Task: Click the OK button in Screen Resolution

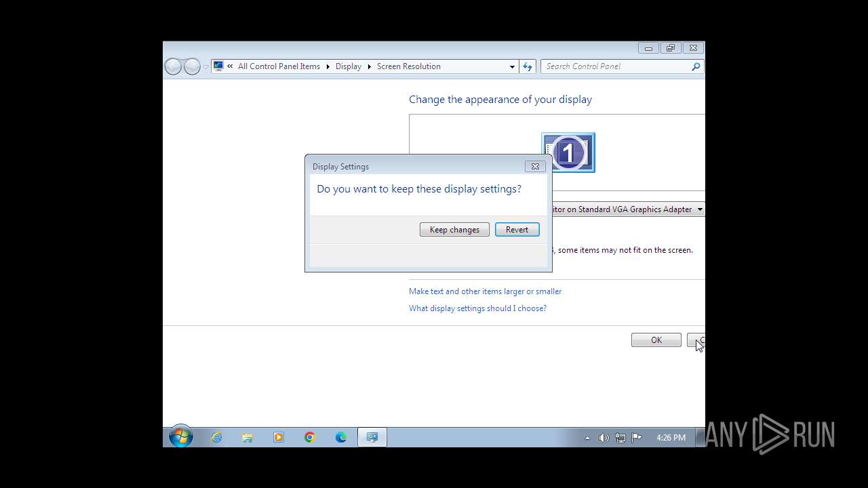Action: click(656, 340)
